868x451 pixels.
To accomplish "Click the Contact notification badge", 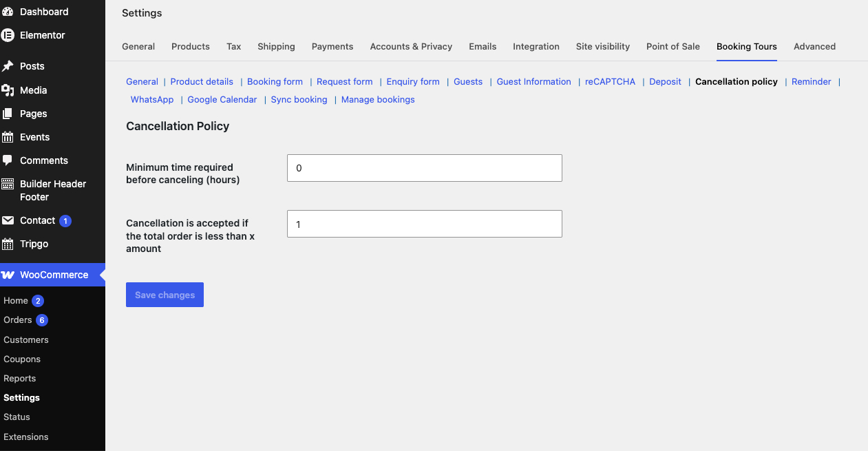I will tap(65, 221).
